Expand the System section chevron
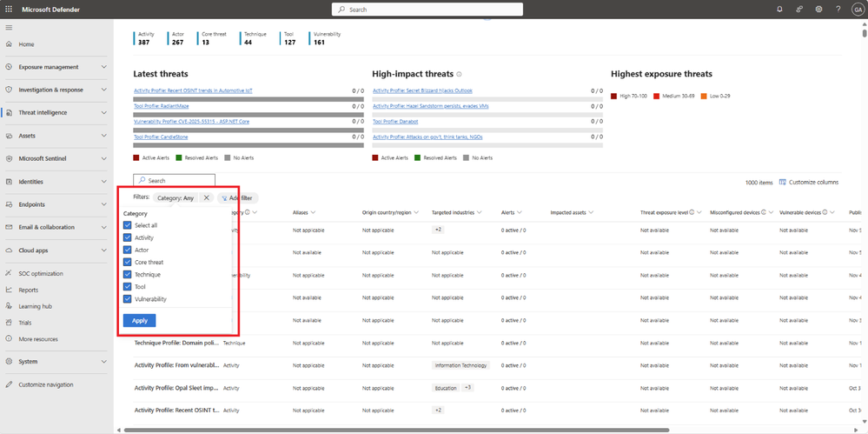Viewport: 868px width, 434px height. (x=104, y=362)
